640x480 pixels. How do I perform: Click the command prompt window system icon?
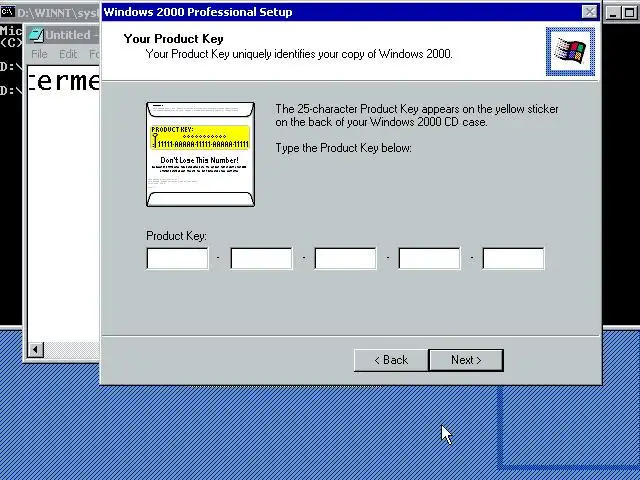pos(7,12)
